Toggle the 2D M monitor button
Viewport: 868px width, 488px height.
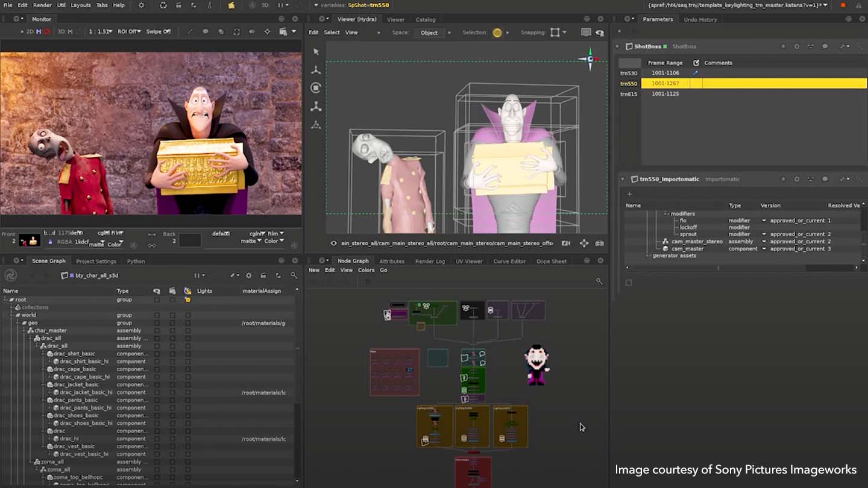pyautogui.click(x=38, y=31)
